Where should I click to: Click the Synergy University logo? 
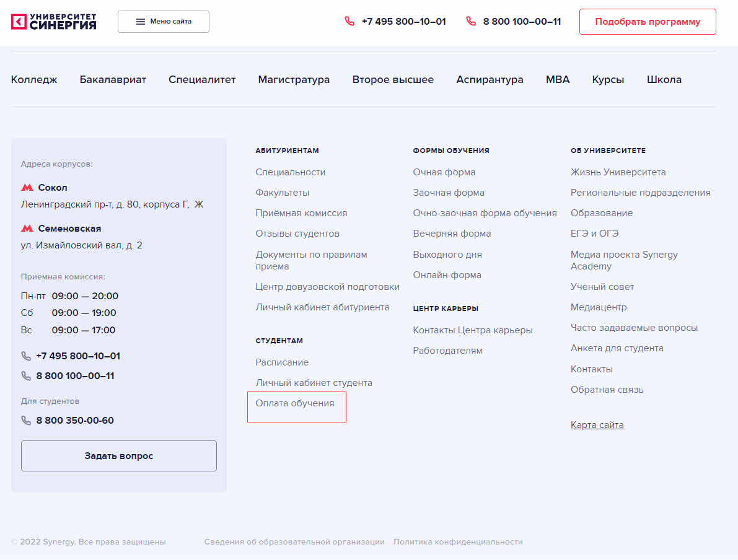point(54,22)
